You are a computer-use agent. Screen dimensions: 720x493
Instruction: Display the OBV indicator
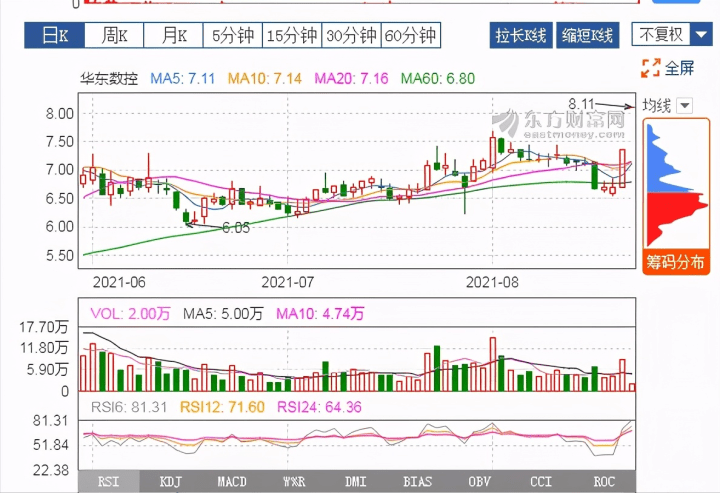pos(480,481)
